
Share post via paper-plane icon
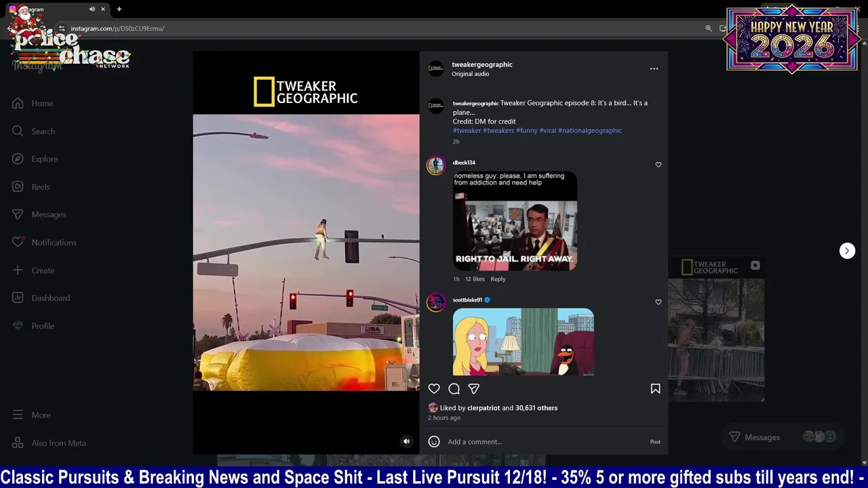474,388
